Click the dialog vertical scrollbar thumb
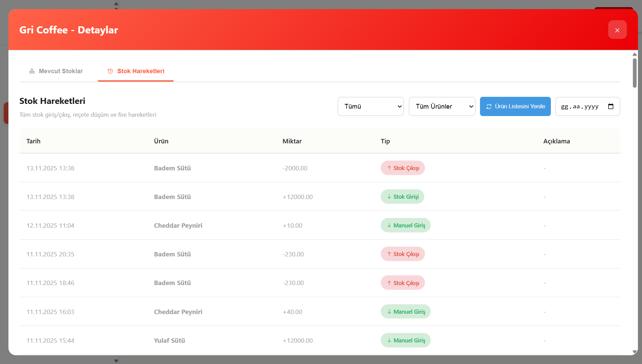Image resolution: width=642 pixels, height=364 pixels. 635,73
